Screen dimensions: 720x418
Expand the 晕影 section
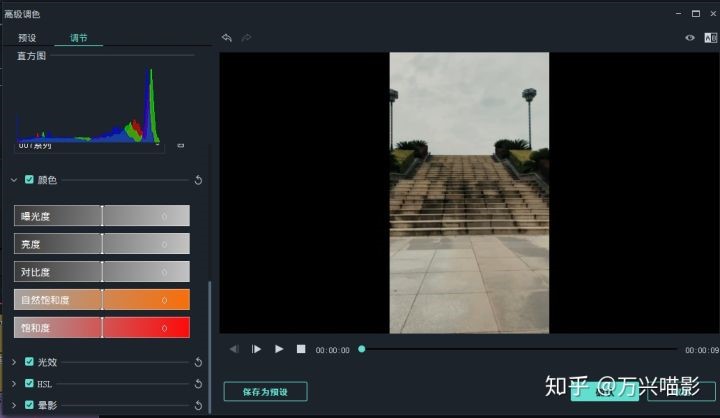[x=14, y=405]
